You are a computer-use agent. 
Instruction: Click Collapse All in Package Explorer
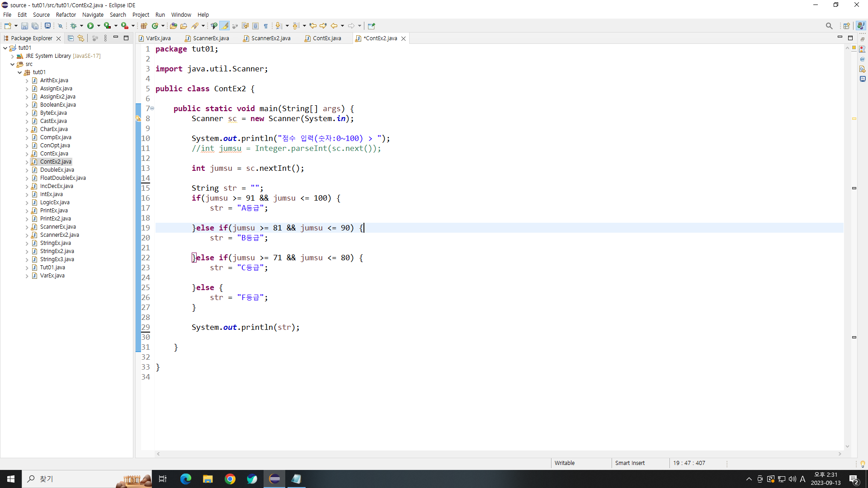coord(71,38)
